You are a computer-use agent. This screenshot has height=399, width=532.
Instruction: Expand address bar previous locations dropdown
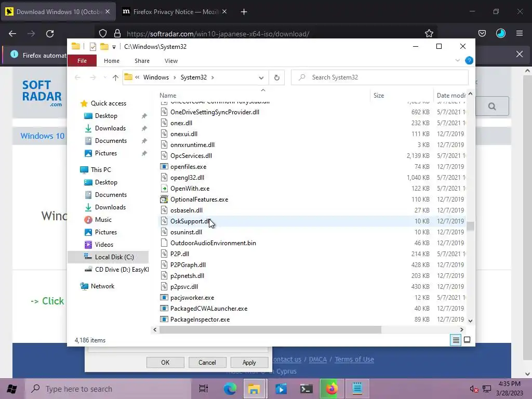(261, 78)
